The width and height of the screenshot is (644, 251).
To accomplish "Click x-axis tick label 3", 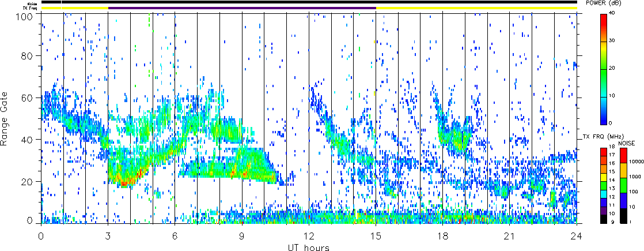I will click(x=108, y=236).
